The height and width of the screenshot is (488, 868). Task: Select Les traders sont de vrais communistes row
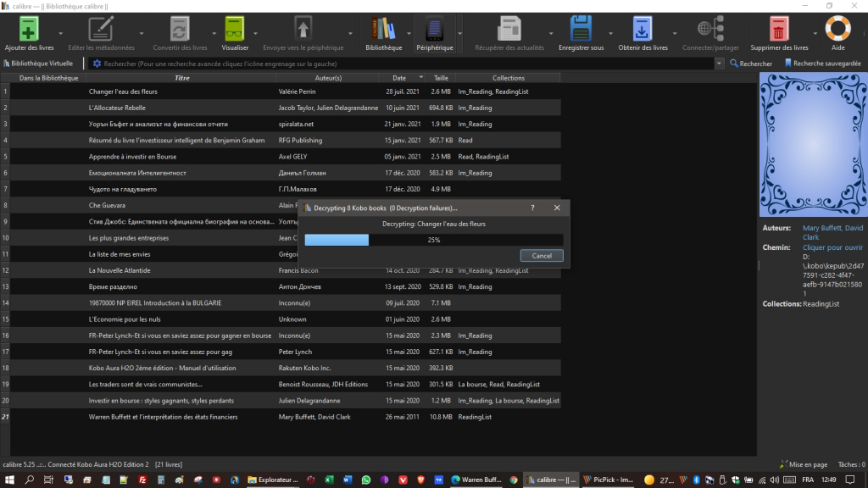[x=285, y=384]
